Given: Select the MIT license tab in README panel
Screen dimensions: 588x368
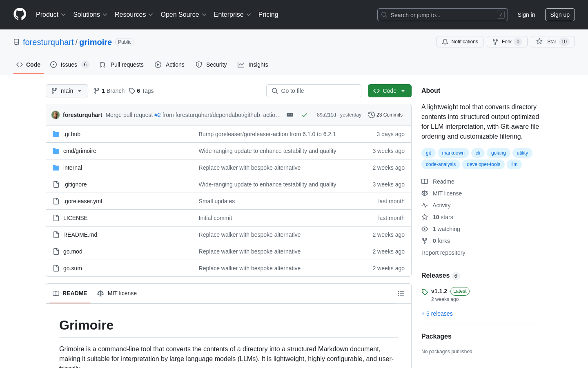Looking at the screenshot, I should 117,293.
